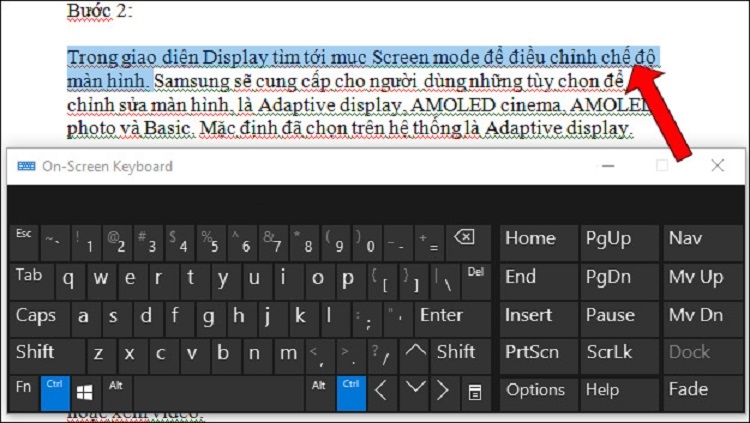
Task: Click the context menu key icon
Action: [x=475, y=393]
